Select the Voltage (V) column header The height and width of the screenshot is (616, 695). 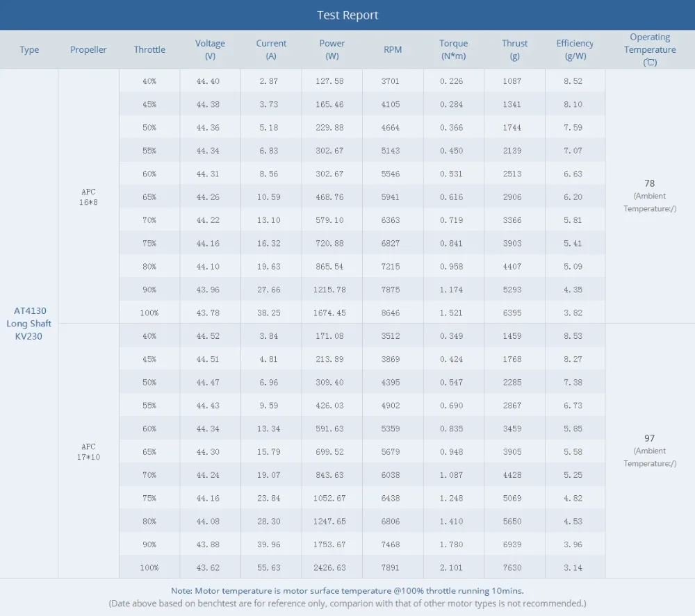[x=210, y=49]
